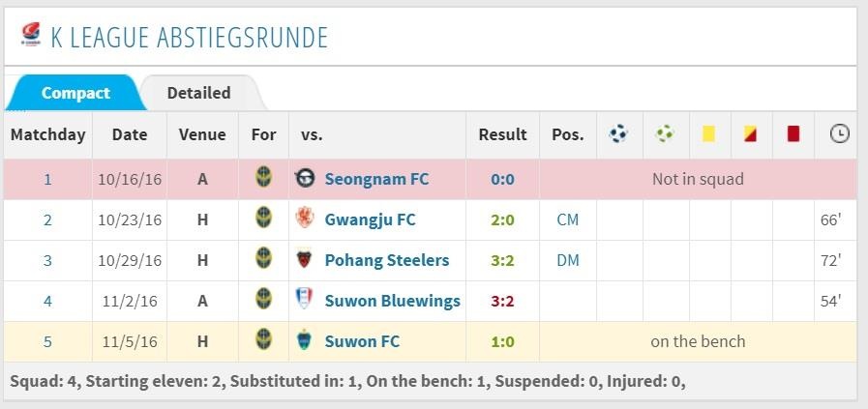The width and height of the screenshot is (868, 409).
Task: Click the Suwon FC club crest
Action: pos(305,341)
